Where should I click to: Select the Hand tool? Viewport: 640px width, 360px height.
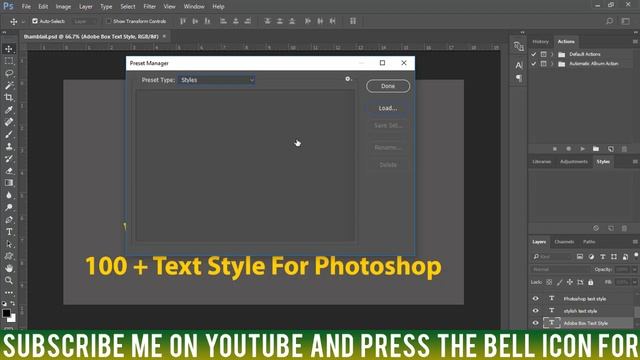[x=9, y=268]
